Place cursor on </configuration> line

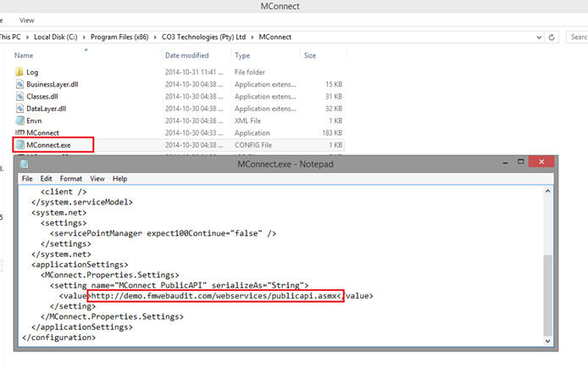(x=59, y=338)
